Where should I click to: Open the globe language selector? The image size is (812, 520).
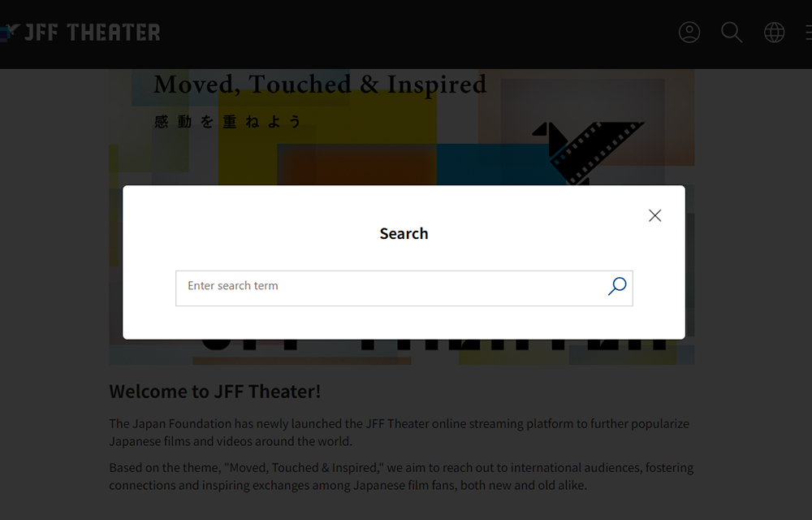(774, 32)
